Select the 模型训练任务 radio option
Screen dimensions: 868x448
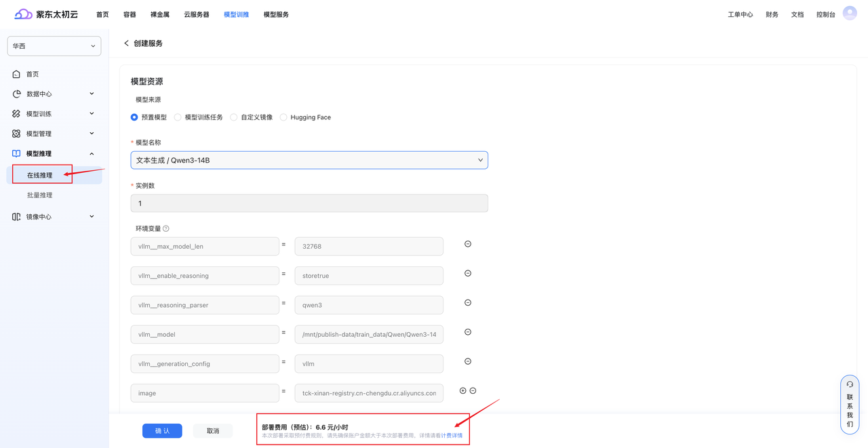178,117
